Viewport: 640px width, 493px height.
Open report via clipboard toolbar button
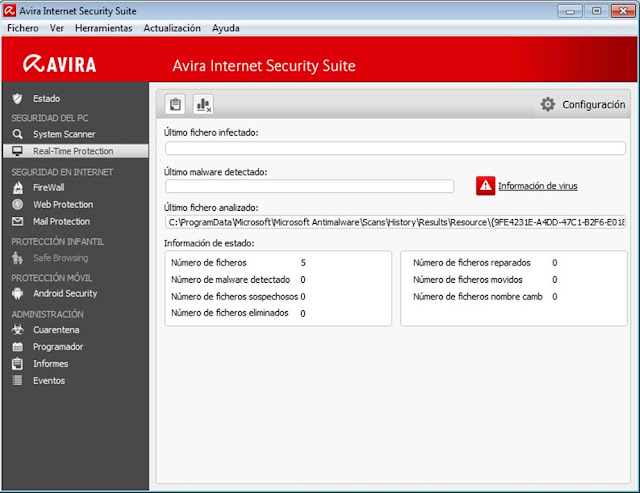(175, 104)
